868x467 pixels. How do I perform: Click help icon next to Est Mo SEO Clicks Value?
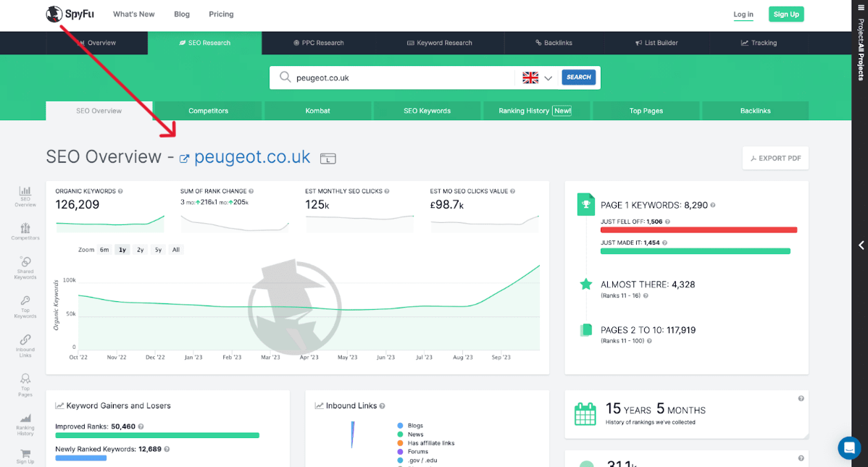coord(512,191)
